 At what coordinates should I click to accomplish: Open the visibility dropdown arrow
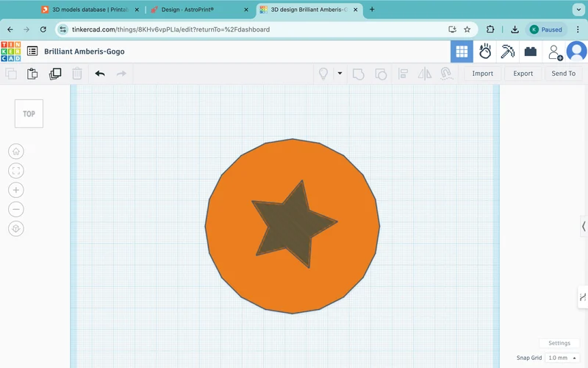(x=340, y=73)
